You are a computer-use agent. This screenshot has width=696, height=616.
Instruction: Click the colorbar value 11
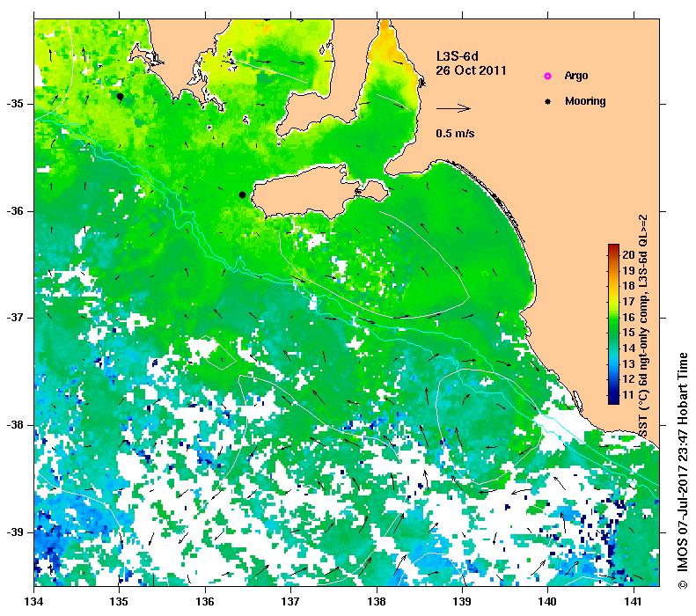click(x=628, y=394)
